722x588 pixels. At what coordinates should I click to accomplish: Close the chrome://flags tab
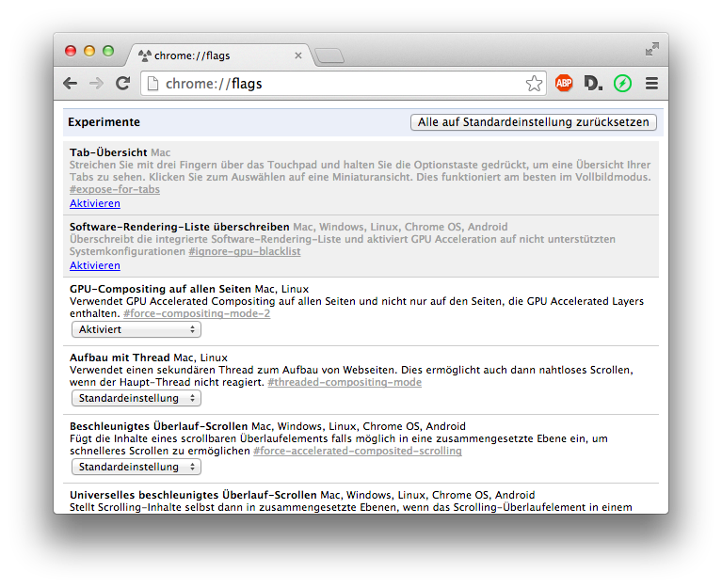point(298,56)
